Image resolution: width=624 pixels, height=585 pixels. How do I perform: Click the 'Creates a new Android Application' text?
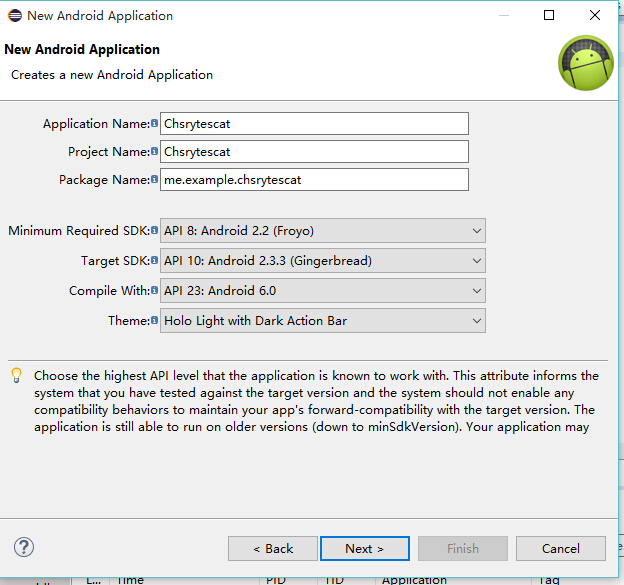coord(112,75)
